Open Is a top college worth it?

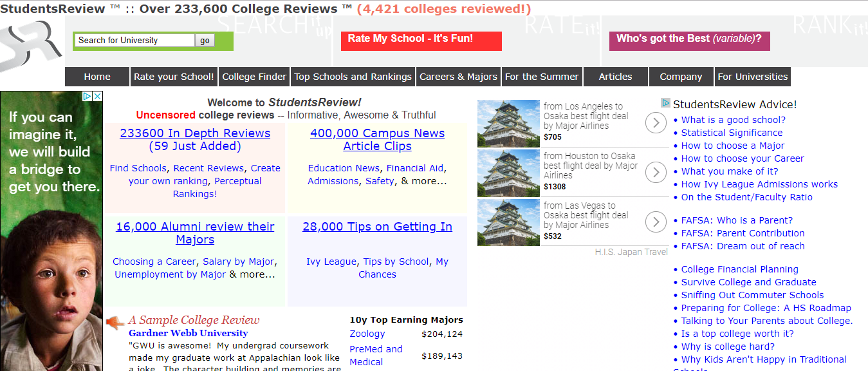(737, 334)
